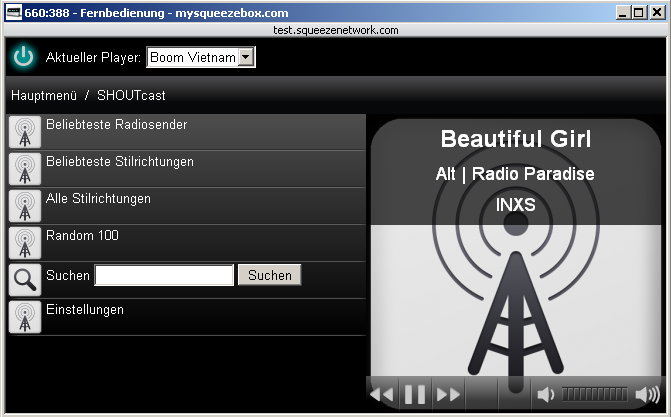Select Alle Stilrichtungen list item
This screenshot has height=417, width=671.
98,199
